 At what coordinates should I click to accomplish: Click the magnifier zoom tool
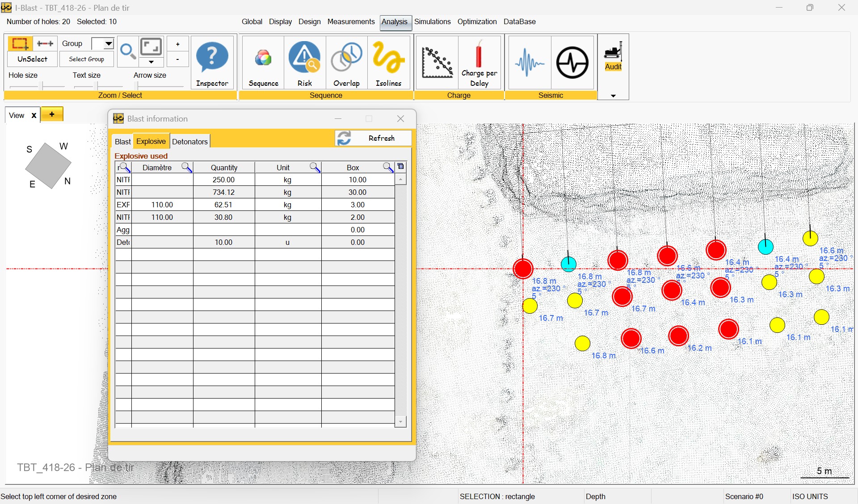pos(128,51)
